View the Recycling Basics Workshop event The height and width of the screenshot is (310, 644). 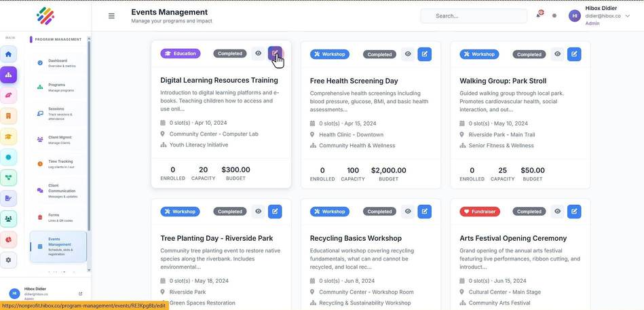coord(408,212)
